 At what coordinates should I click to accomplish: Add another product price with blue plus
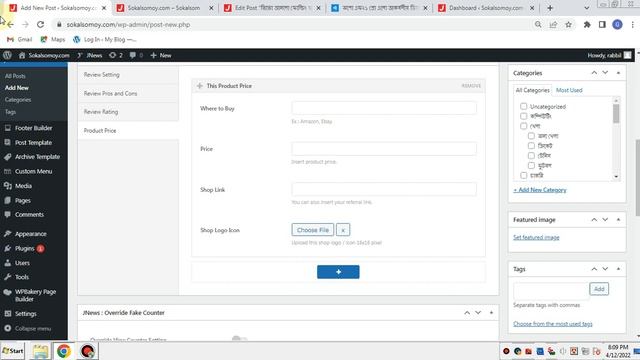(338, 272)
